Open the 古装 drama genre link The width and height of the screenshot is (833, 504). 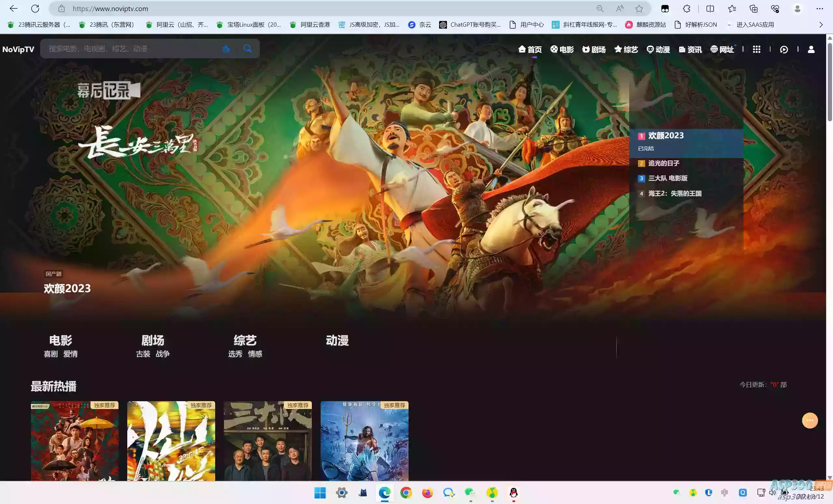(143, 354)
